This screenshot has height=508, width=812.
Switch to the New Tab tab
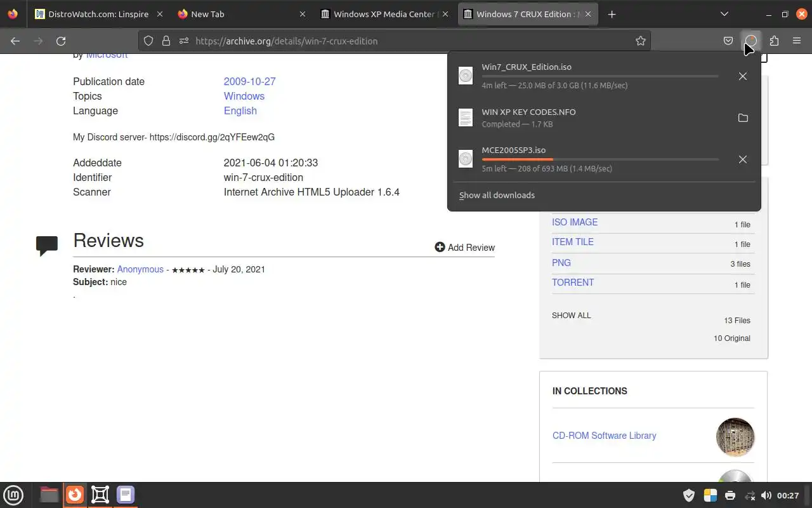[243, 14]
